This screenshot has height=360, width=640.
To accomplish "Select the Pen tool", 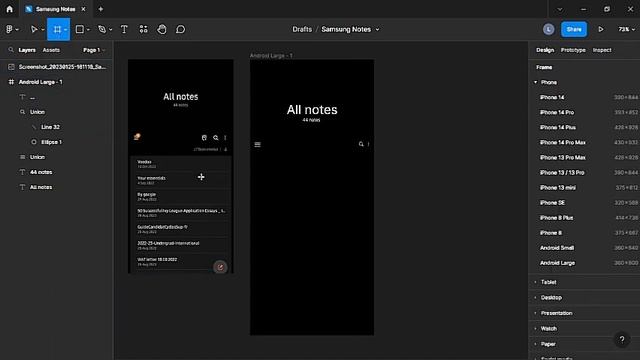I will click(102, 29).
